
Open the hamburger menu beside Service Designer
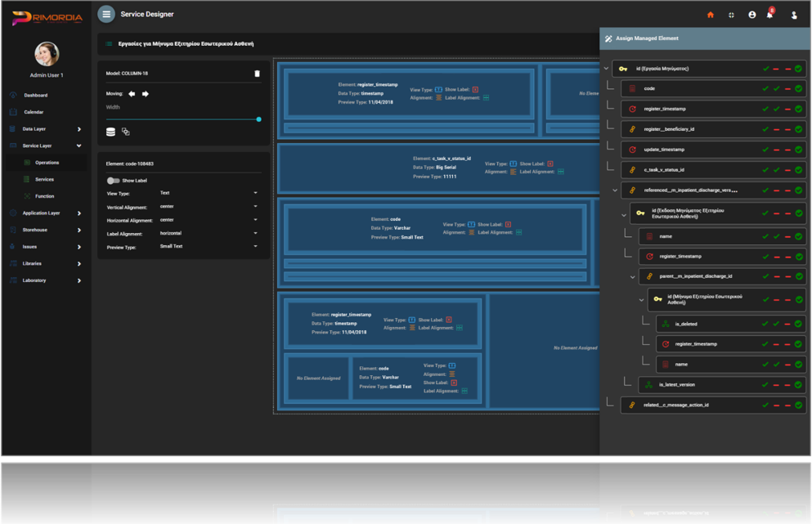click(x=106, y=14)
